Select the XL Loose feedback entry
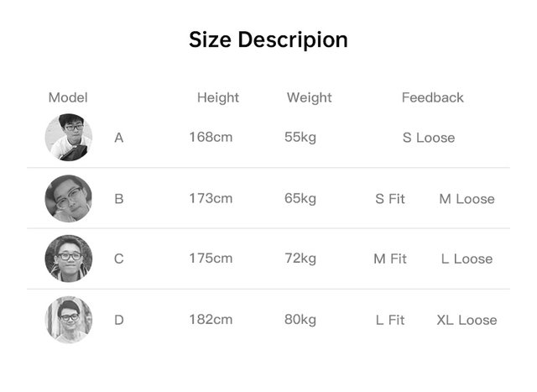This screenshot has height=392, width=537. [467, 320]
